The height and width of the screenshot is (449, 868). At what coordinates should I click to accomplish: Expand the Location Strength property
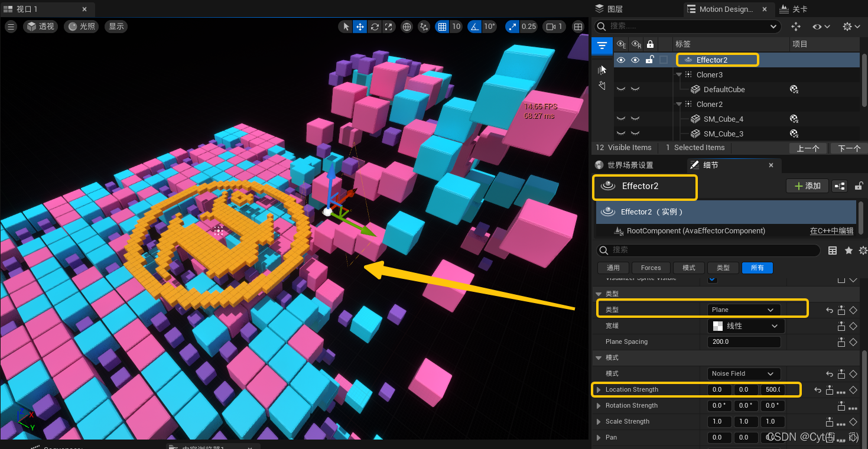(x=599, y=389)
